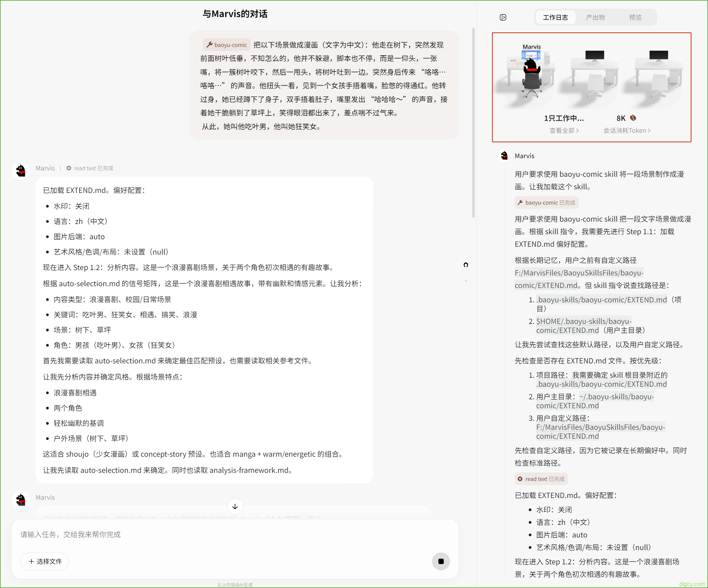Viewport: 708px width, 588px height.
Task: Click the 选择文件 button
Action: tap(45, 561)
